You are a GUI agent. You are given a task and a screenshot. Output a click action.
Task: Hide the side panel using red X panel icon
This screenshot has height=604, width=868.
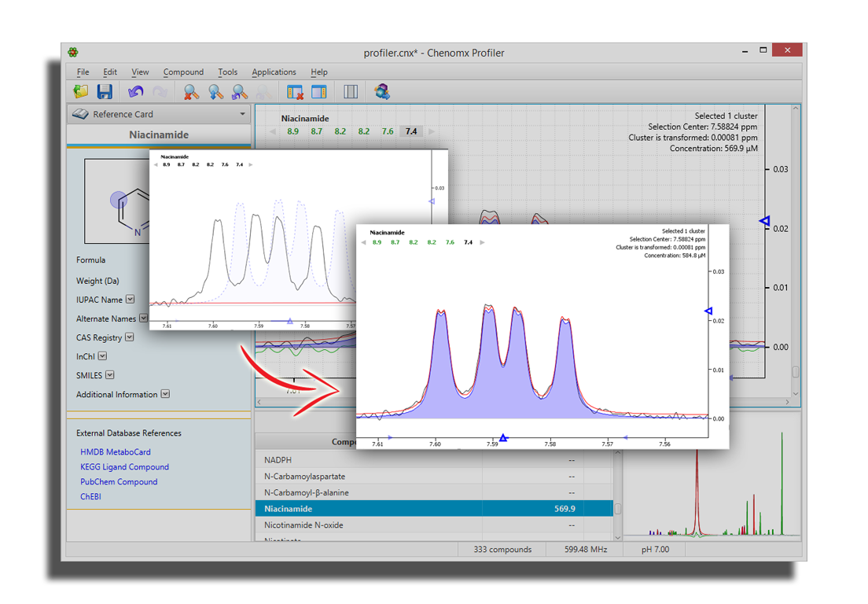(295, 91)
